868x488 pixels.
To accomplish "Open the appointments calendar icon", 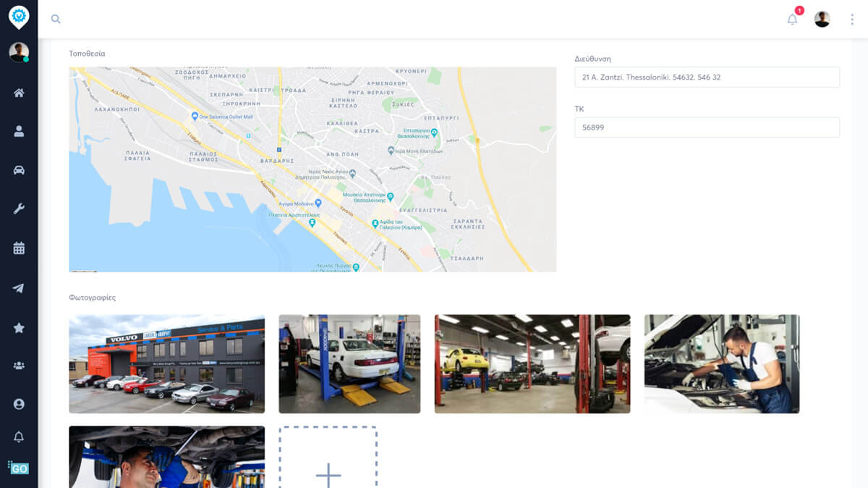I will 20,247.
